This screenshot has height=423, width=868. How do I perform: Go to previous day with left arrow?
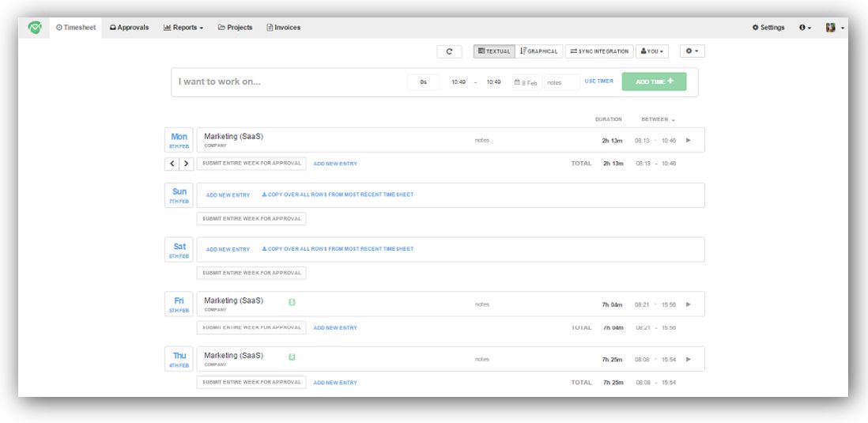[172, 164]
